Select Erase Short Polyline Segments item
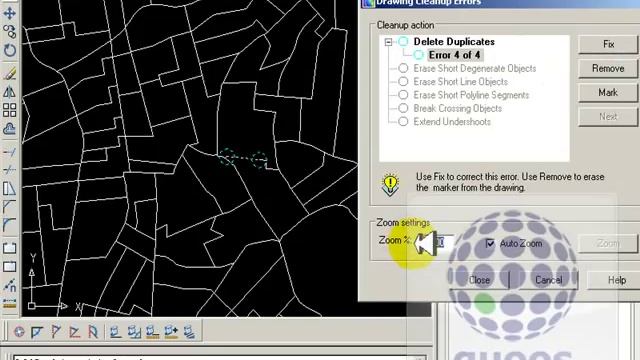The width and height of the screenshot is (640, 360). point(471,95)
